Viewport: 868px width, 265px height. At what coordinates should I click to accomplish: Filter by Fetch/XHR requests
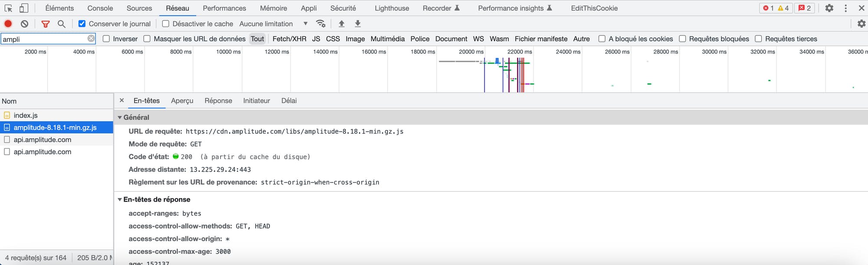click(x=289, y=39)
